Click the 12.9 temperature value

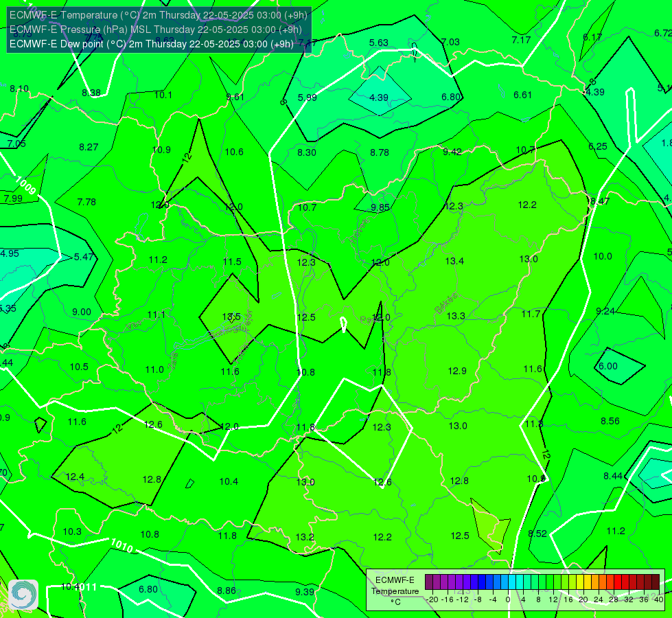point(457,371)
